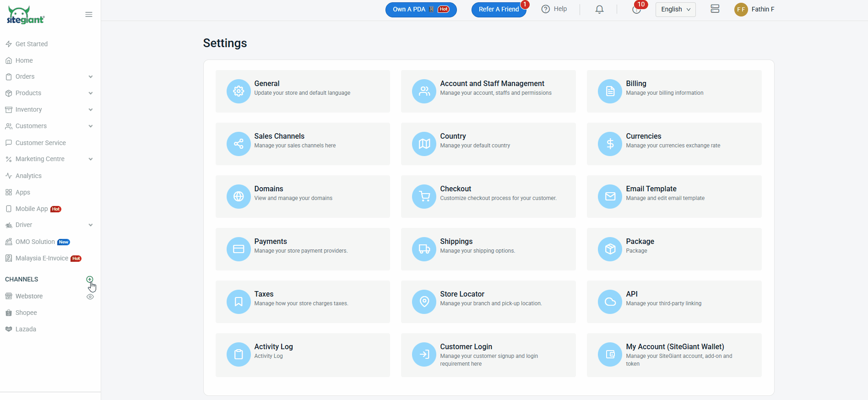Image resolution: width=868 pixels, height=400 pixels.
Task: Click the server stack icon in header
Action: pyautogui.click(x=715, y=9)
